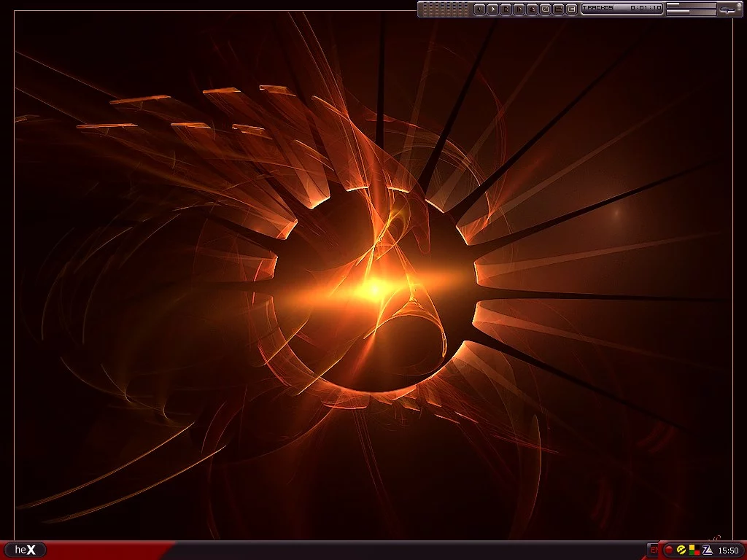The width and height of the screenshot is (747, 560).
Task: Click the sixth player button beside eject
Action: [x=545, y=9]
